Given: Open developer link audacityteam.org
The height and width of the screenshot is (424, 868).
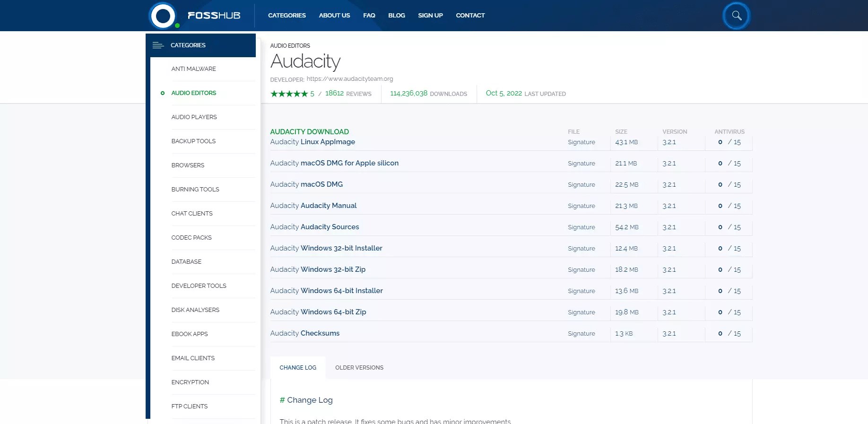Looking at the screenshot, I should point(350,79).
